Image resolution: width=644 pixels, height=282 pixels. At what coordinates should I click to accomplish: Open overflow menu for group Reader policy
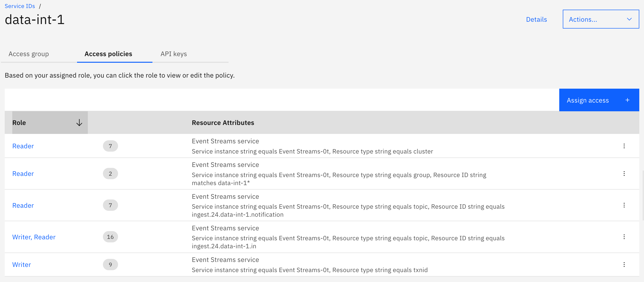click(x=624, y=174)
